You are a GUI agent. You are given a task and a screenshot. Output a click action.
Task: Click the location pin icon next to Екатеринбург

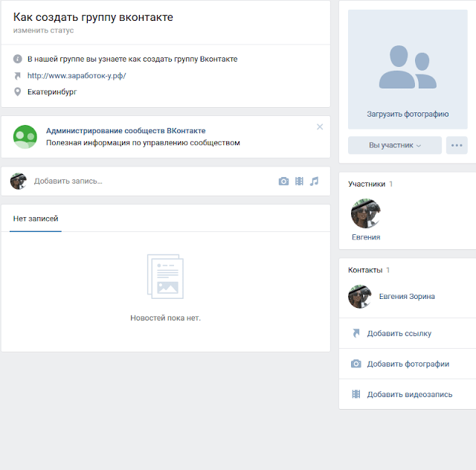point(18,91)
